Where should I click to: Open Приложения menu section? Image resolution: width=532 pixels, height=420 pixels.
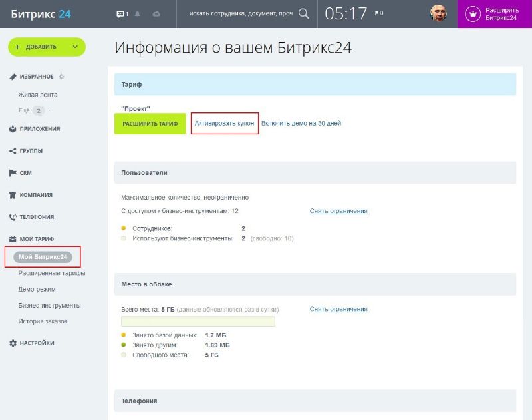(x=40, y=129)
